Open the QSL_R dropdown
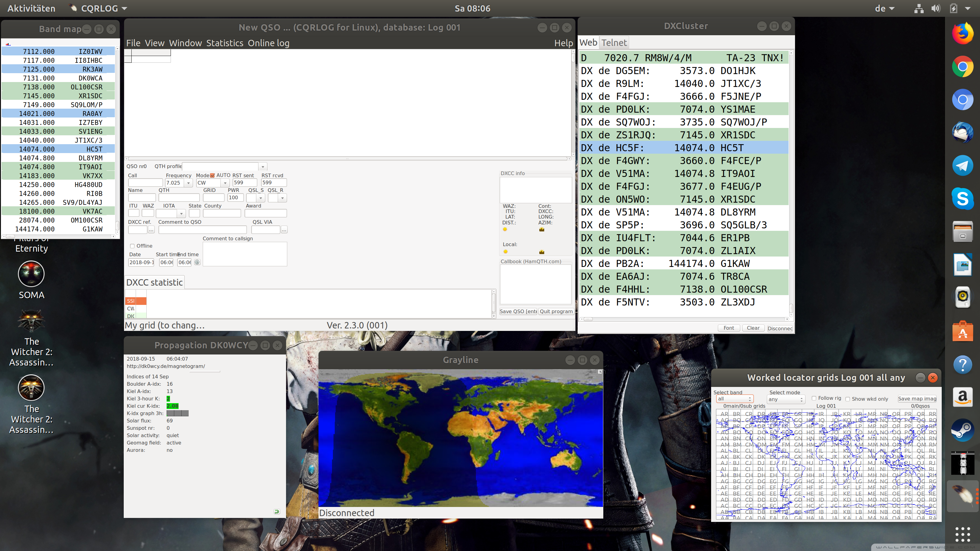The image size is (980, 551). [x=282, y=198]
